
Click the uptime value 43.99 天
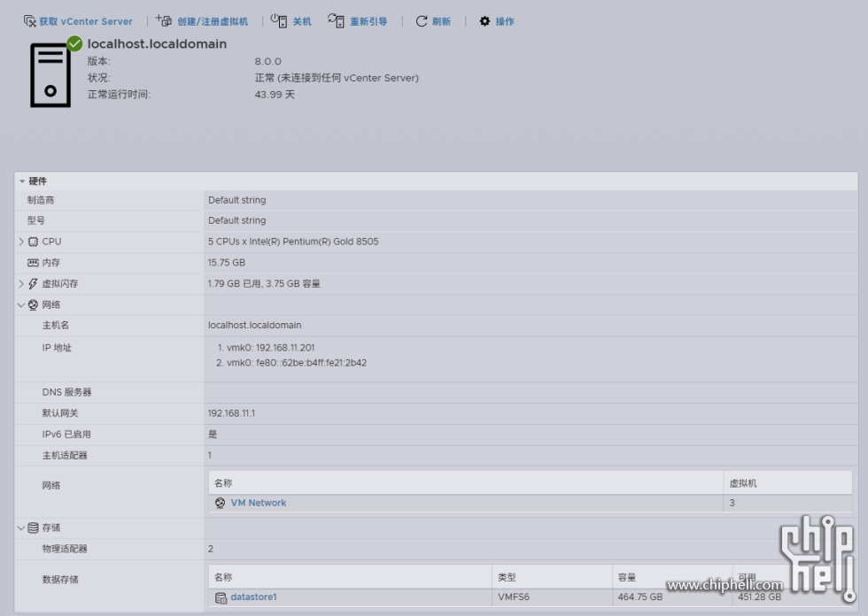tap(275, 95)
